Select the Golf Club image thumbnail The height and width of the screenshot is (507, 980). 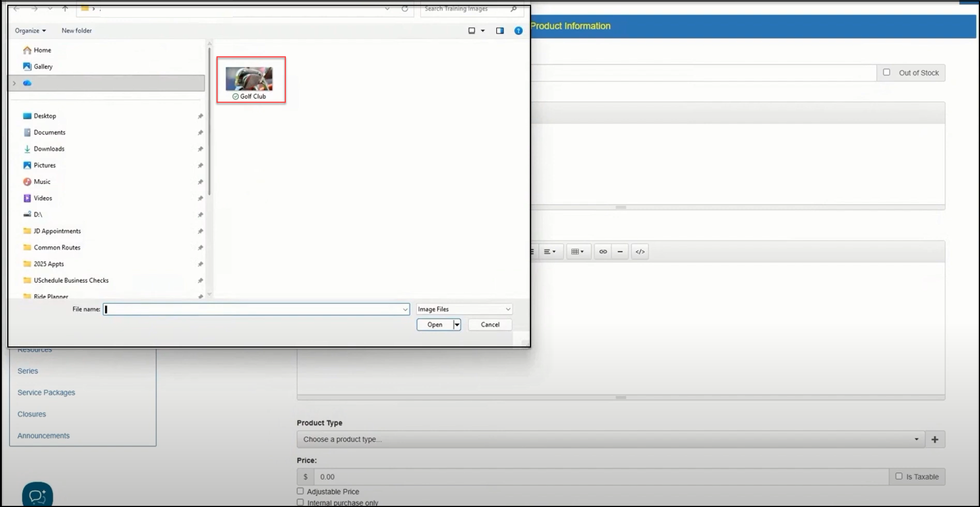pyautogui.click(x=250, y=80)
